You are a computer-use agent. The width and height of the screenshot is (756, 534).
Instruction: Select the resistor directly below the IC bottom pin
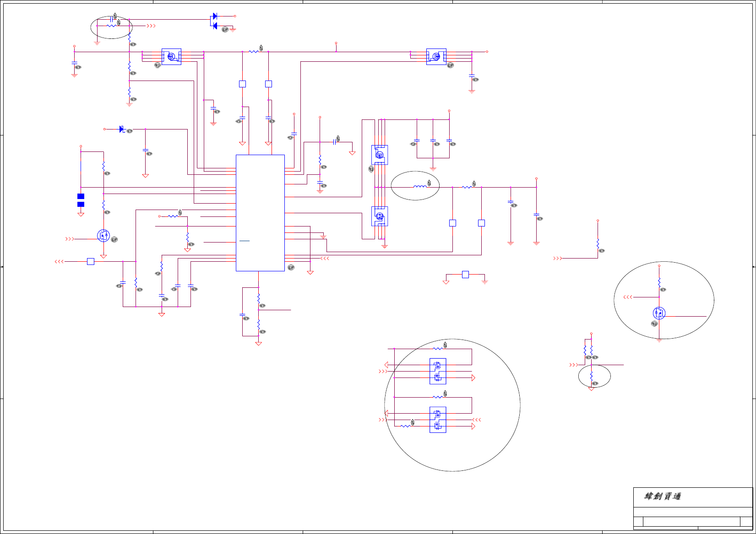pyautogui.click(x=258, y=299)
